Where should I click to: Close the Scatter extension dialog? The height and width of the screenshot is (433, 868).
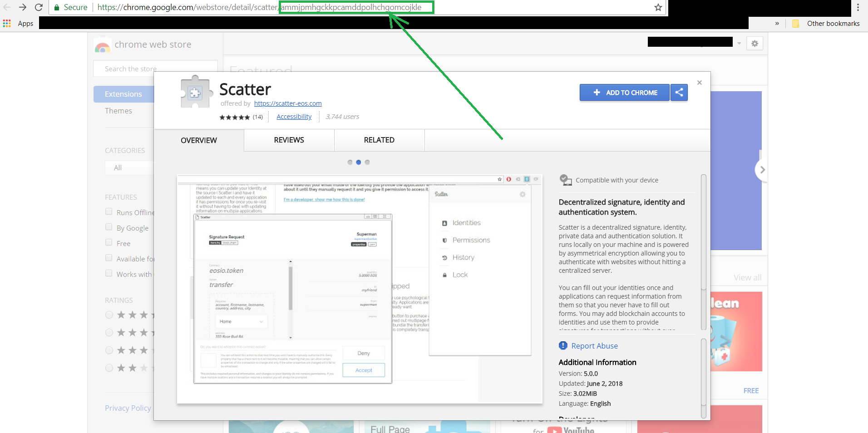[x=700, y=83]
